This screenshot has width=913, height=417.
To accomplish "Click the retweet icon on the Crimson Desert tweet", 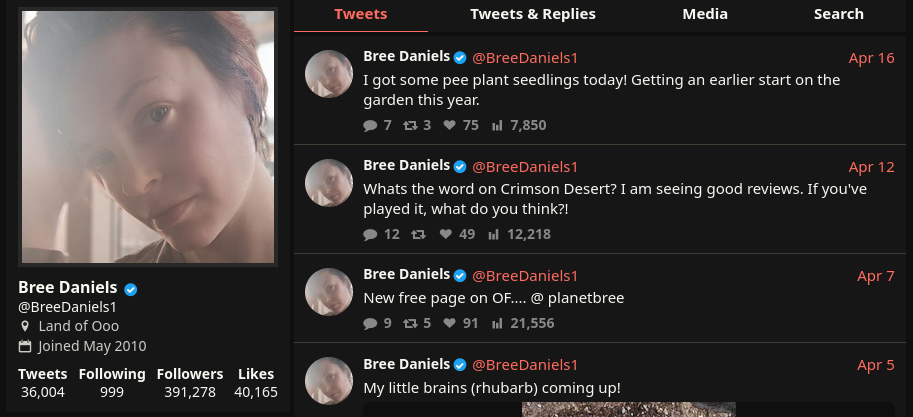I will (x=418, y=235).
